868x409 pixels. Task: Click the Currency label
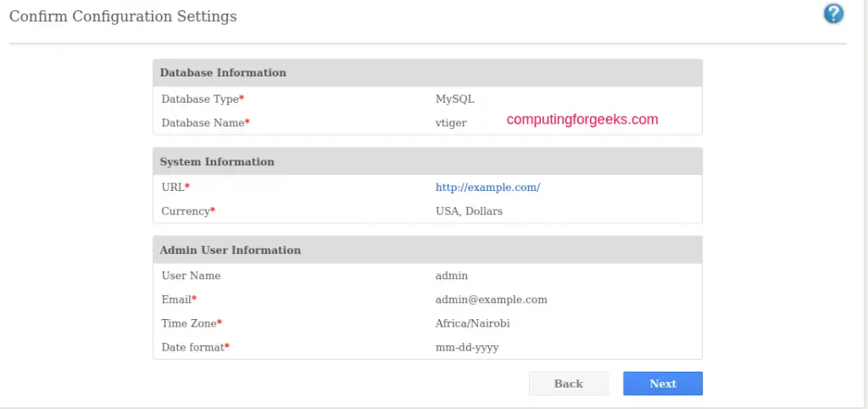click(x=188, y=211)
